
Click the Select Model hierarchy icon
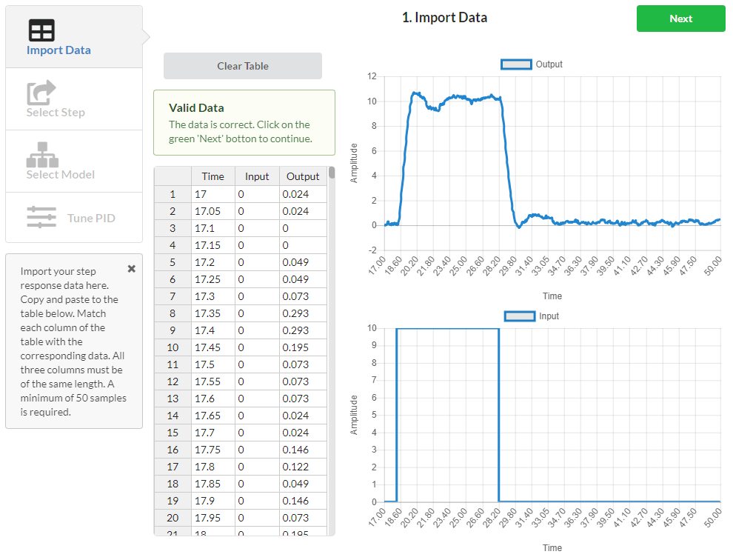[x=41, y=150]
